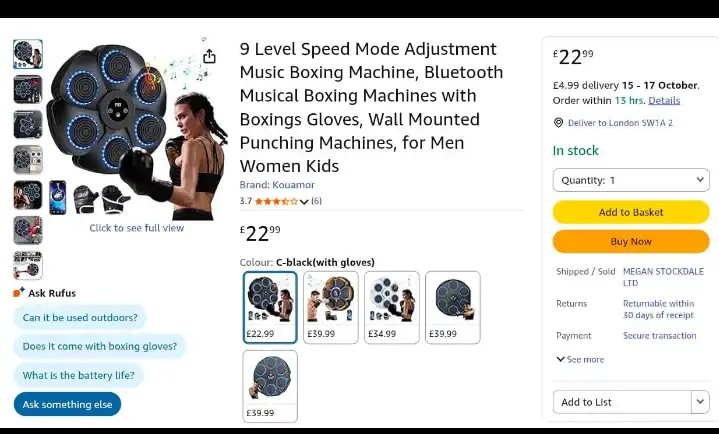
Task: Open the Add to List dropdown arrow
Action: pyautogui.click(x=700, y=402)
